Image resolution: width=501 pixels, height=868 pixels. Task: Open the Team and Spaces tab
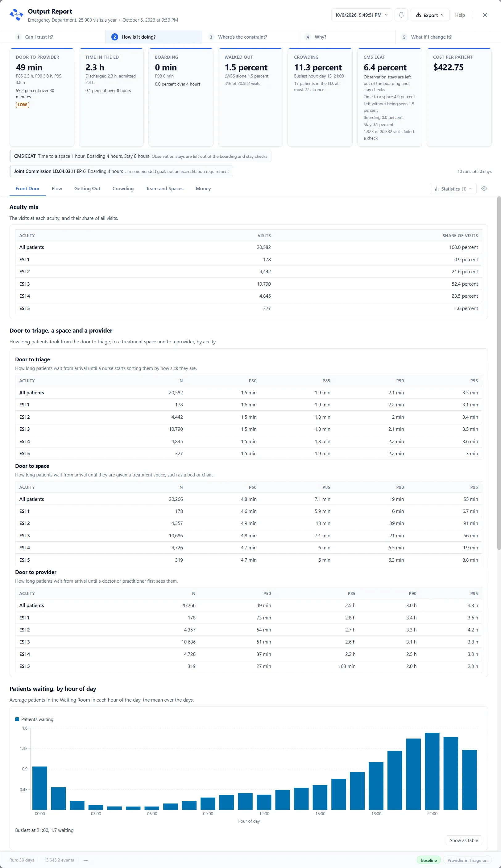[164, 189]
